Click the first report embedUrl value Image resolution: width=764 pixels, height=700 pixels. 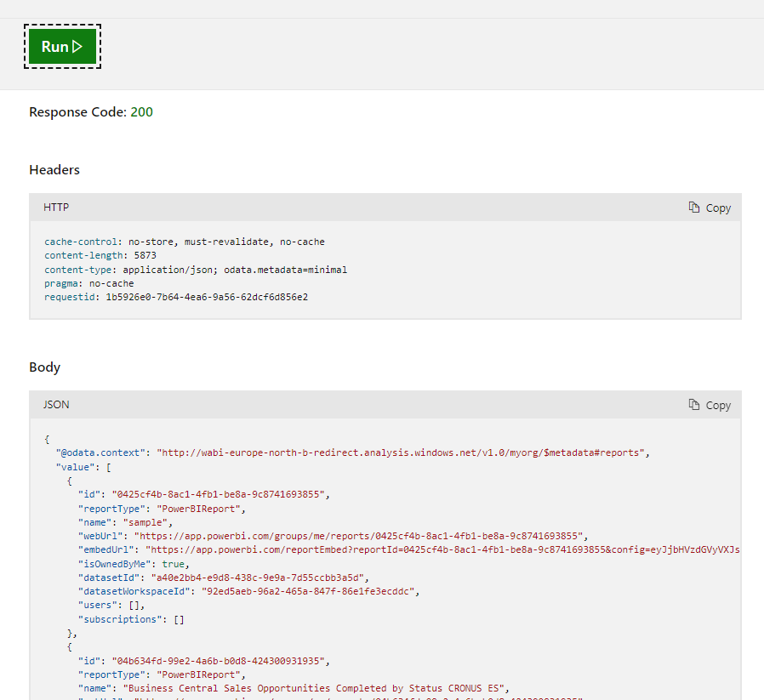443,549
